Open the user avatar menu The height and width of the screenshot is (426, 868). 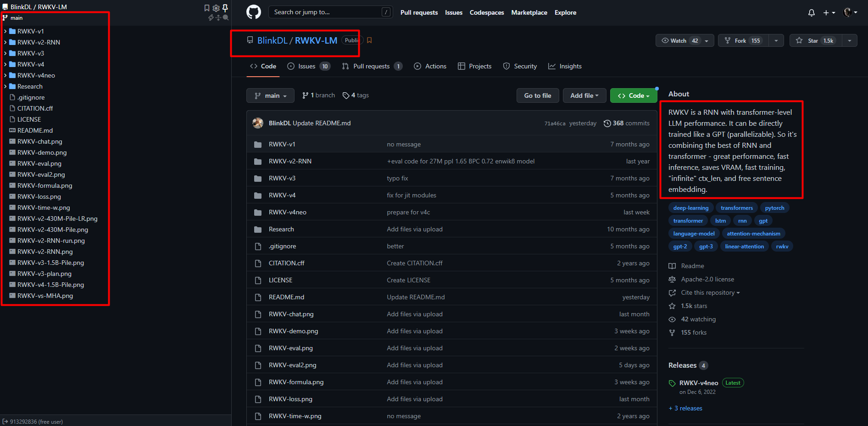click(x=851, y=12)
